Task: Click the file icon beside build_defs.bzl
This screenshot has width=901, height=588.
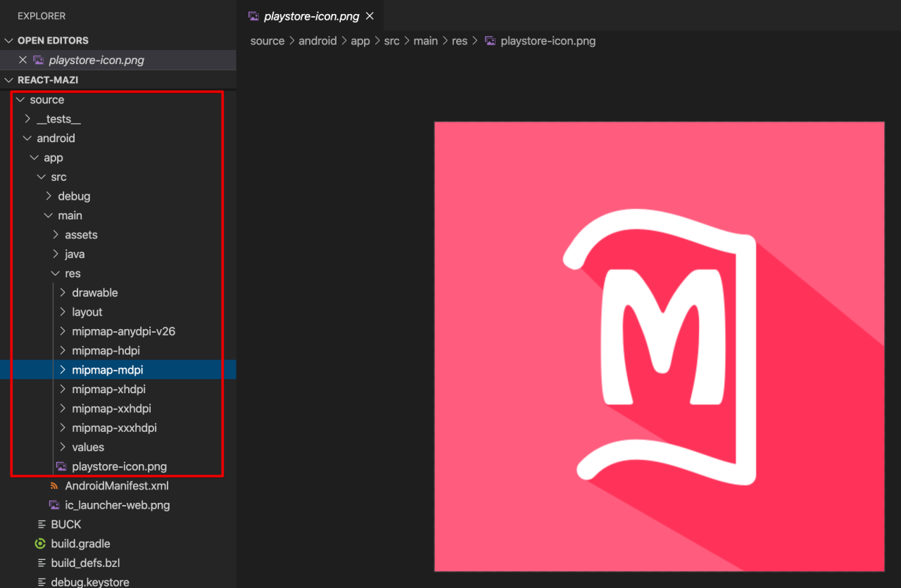Action: (41, 563)
